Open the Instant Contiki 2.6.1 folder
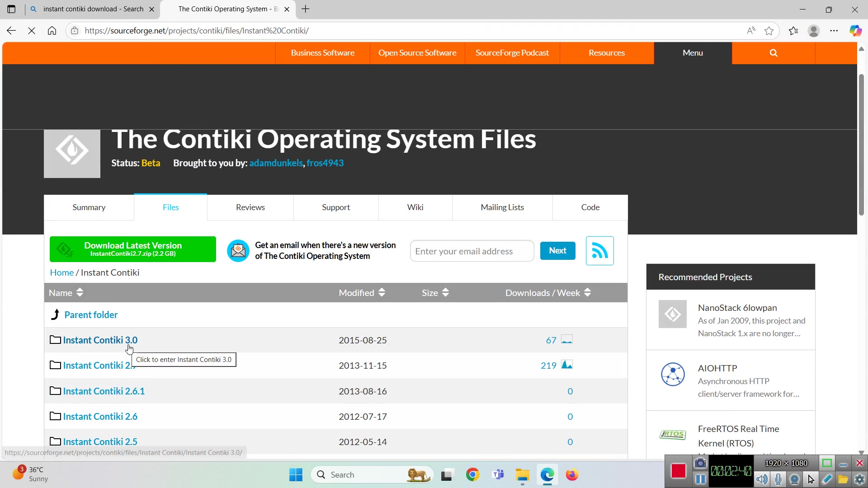This screenshot has height=488, width=868. click(104, 391)
